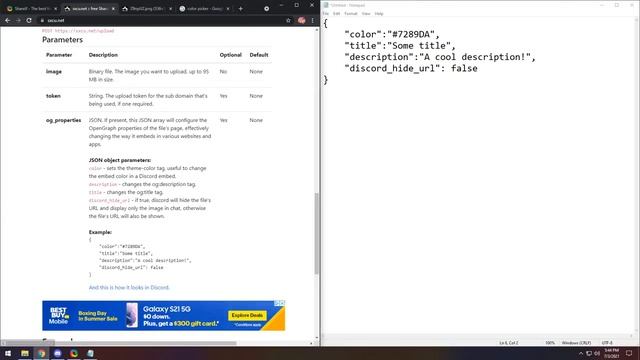
Task: Switch to Notepad on the taskbar
Action: click(90, 353)
